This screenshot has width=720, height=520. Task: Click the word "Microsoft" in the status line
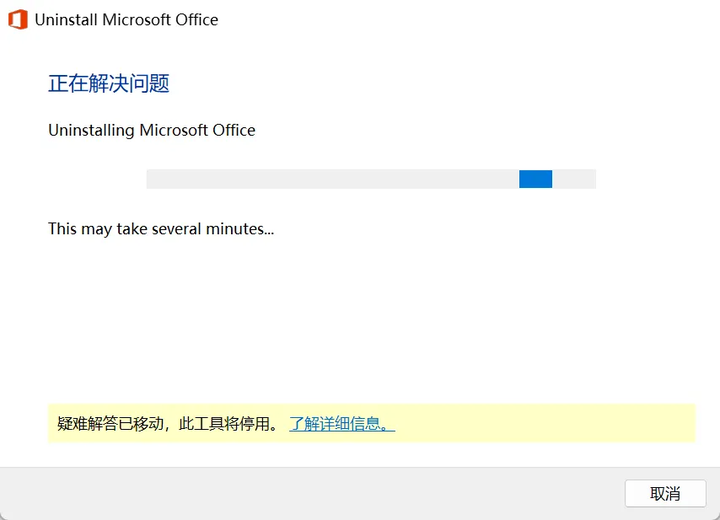click(x=176, y=130)
